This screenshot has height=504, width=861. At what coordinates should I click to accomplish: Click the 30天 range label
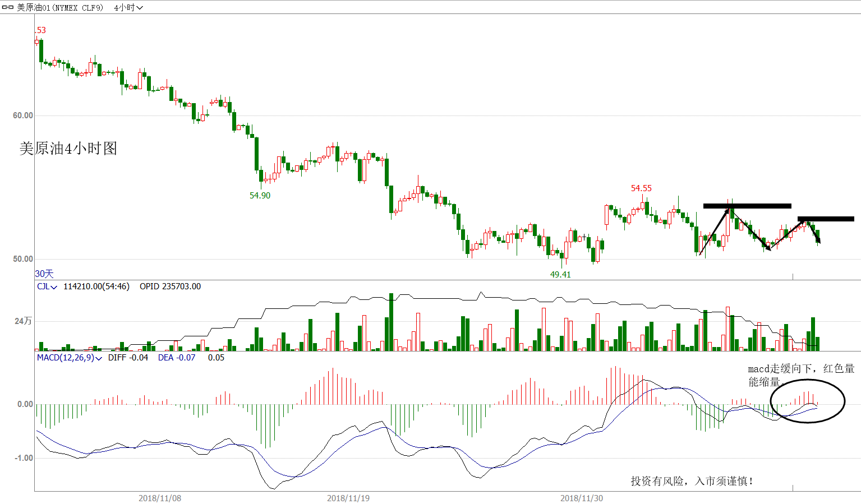tap(44, 274)
